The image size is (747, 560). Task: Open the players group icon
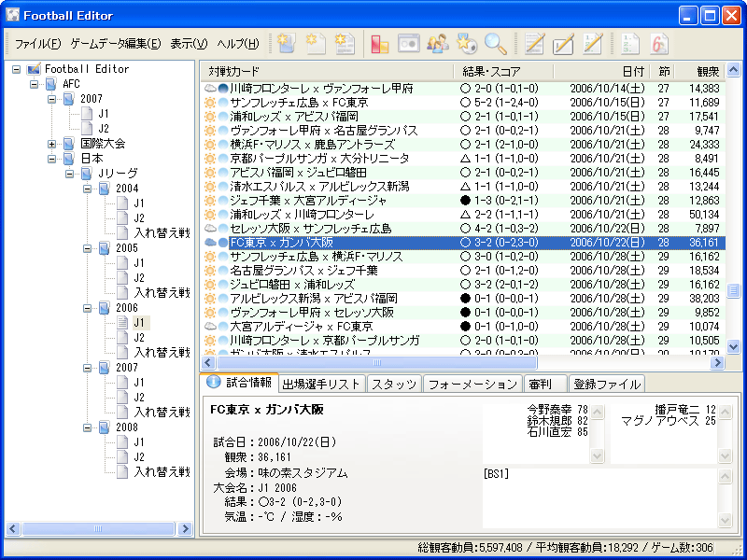[437, 44]
